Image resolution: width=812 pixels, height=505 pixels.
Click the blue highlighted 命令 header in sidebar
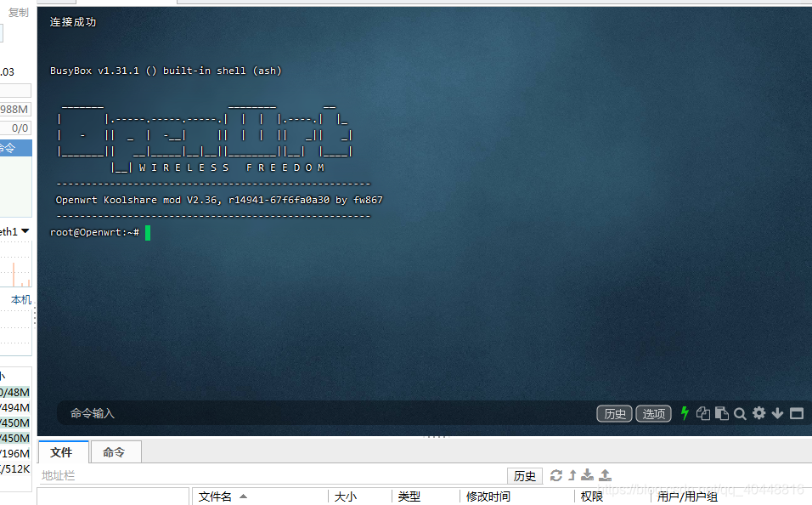(x=15, y=148)
